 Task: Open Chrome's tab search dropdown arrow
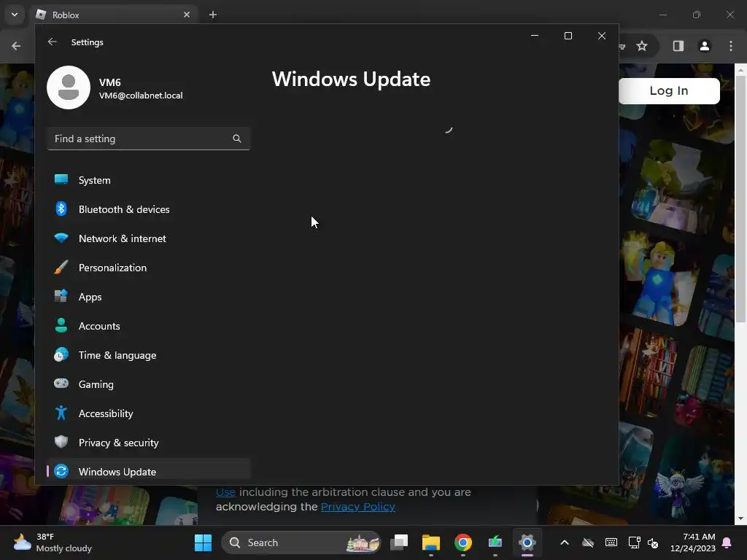coord(15,15)
